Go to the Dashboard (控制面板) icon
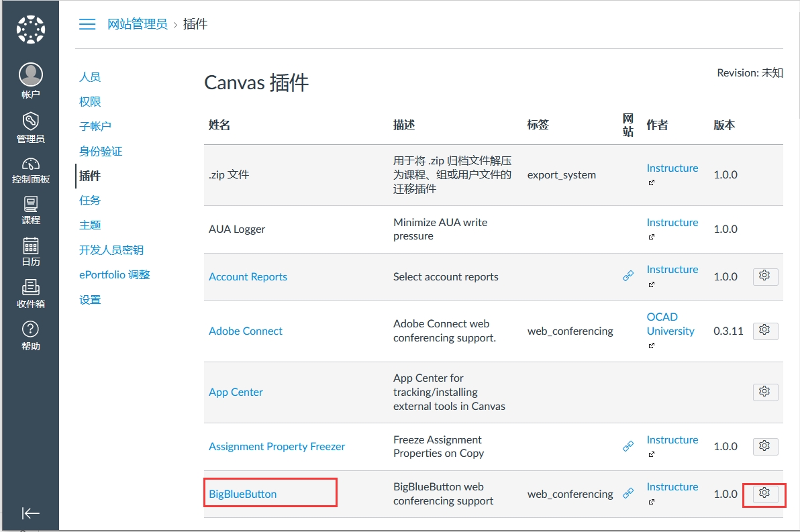 click(x=30, y=165)
